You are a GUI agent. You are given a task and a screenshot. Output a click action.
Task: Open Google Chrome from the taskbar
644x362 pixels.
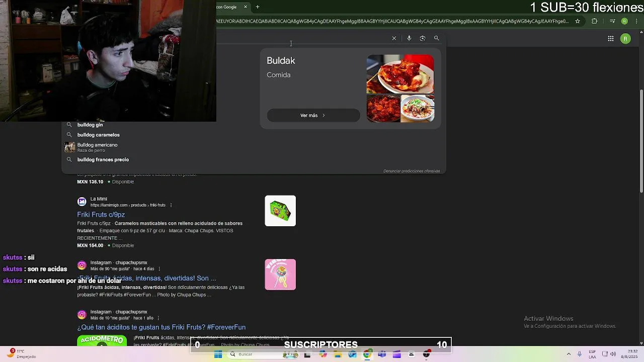pos(367,354)
